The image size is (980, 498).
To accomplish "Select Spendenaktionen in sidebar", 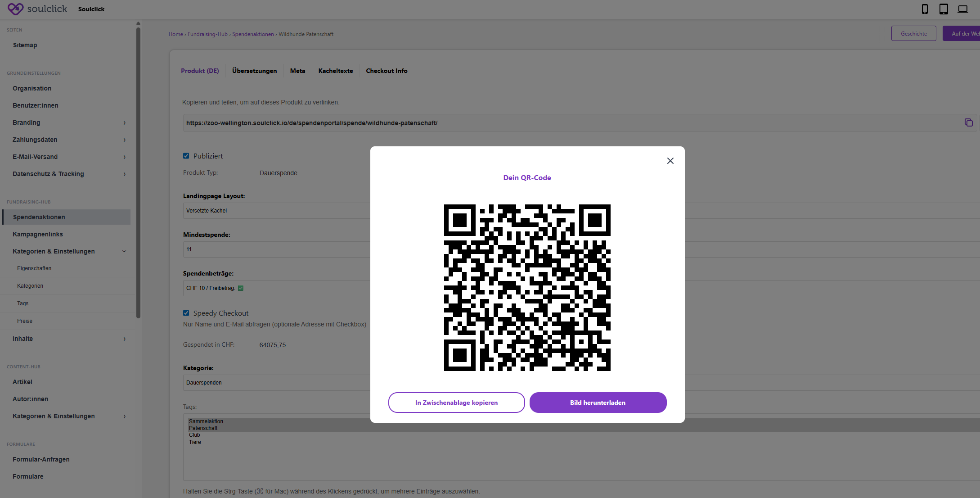I will click(67, 217).
